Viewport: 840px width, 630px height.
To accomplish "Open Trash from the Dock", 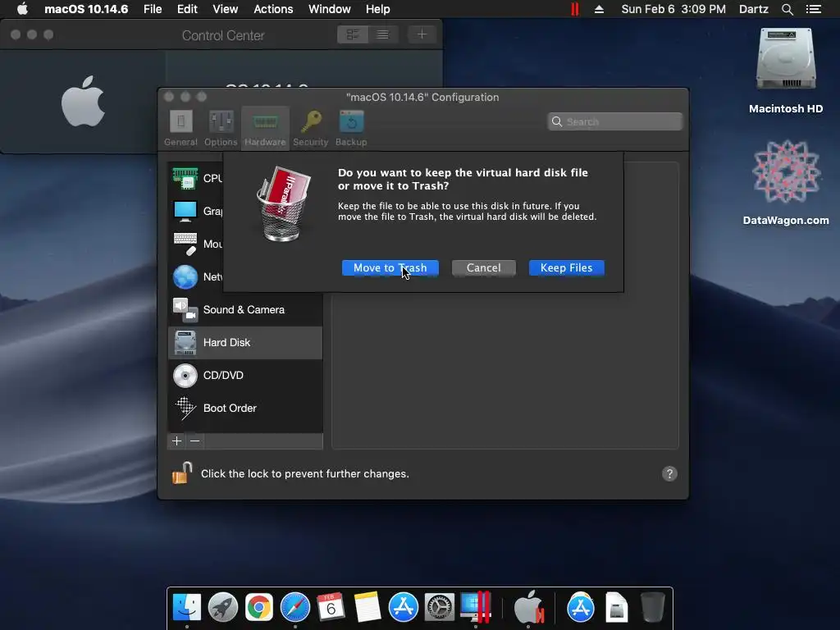I will 652,607.
